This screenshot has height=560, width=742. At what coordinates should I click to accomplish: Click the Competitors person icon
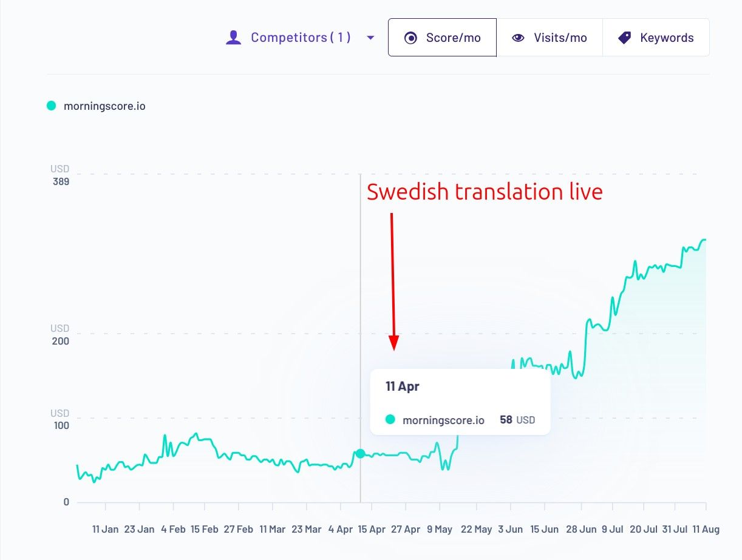pyautogui.click(x=233, y=38)
